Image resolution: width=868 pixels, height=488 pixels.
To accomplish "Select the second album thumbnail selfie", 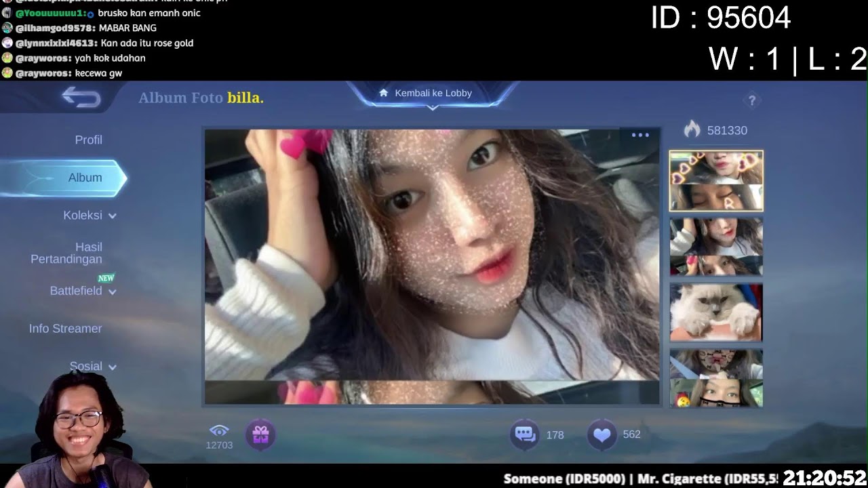I will click(716, 246).
